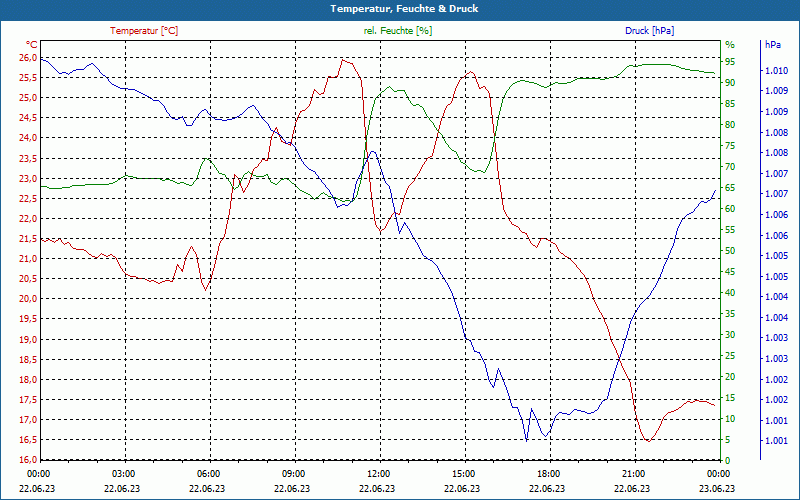Click the '22,5' temperature axis value
Image resolution: width=800 pixels, height=500 pixels.
28,198
